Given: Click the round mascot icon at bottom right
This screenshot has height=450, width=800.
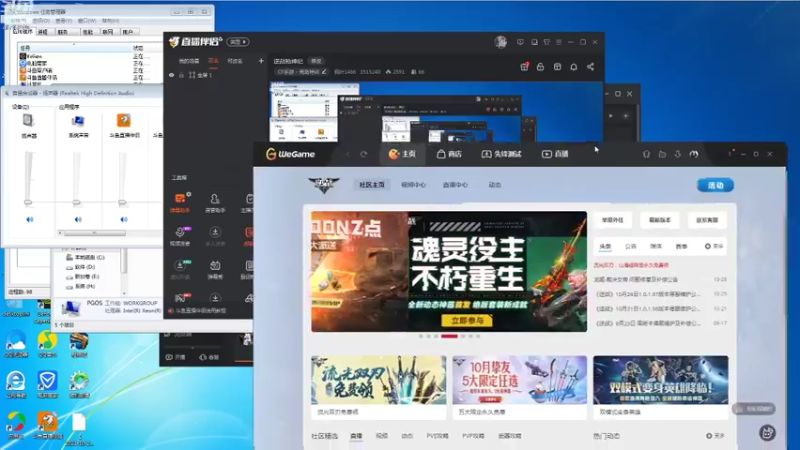Looking at the screenshot, I should [767, 433].
